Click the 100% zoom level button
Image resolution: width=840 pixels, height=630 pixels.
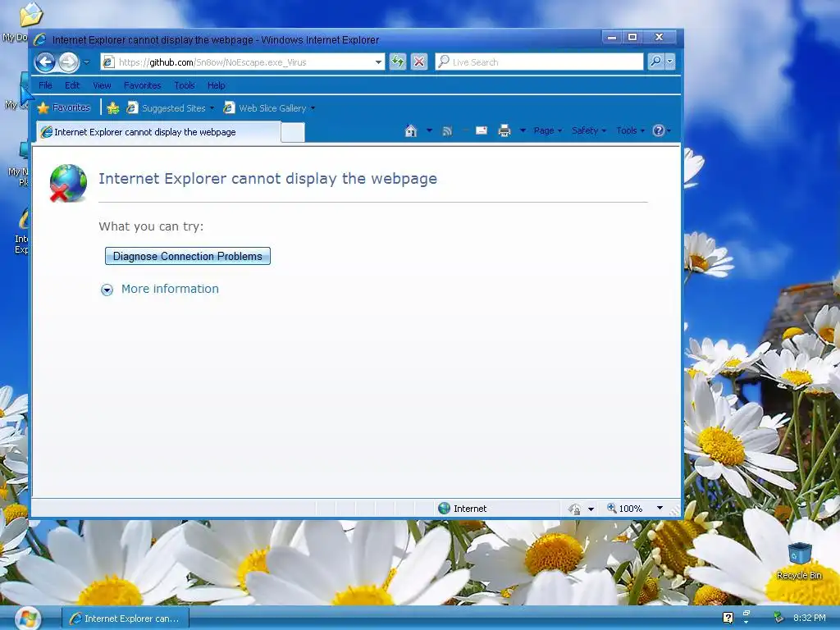point(624,509)
